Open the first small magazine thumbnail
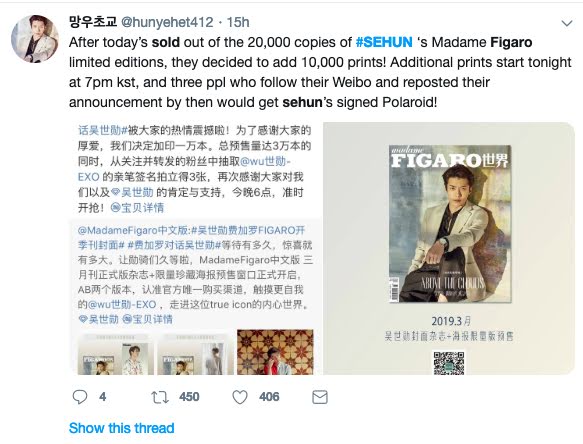The width and height of the screenshot is (583, 444). click(x=115, y=354)
